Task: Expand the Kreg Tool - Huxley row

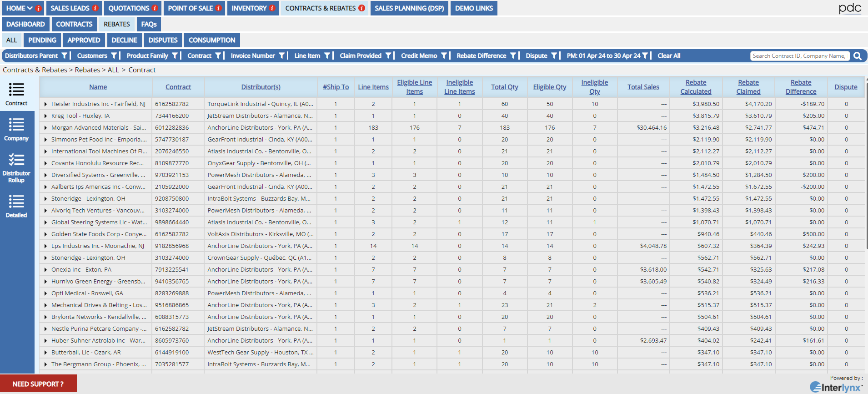Action: tap(45, 116)
